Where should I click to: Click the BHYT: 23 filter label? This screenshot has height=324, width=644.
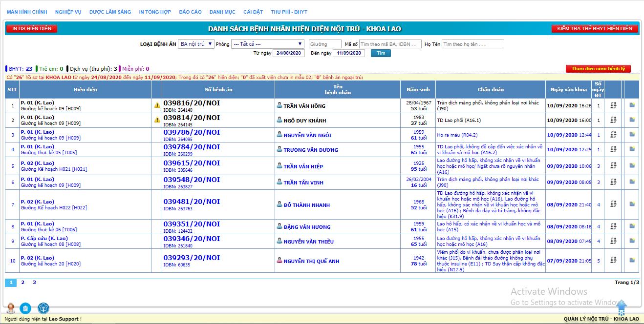click(x=20, y=69)
